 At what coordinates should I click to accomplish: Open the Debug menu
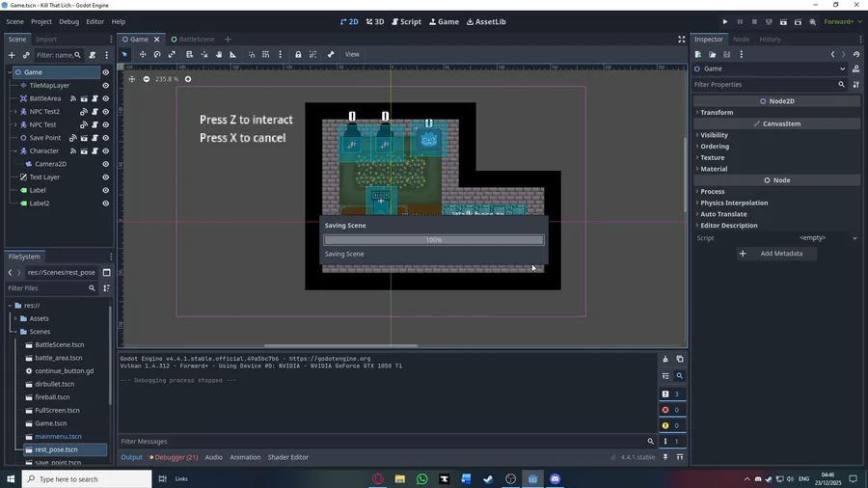pos(68,21)
